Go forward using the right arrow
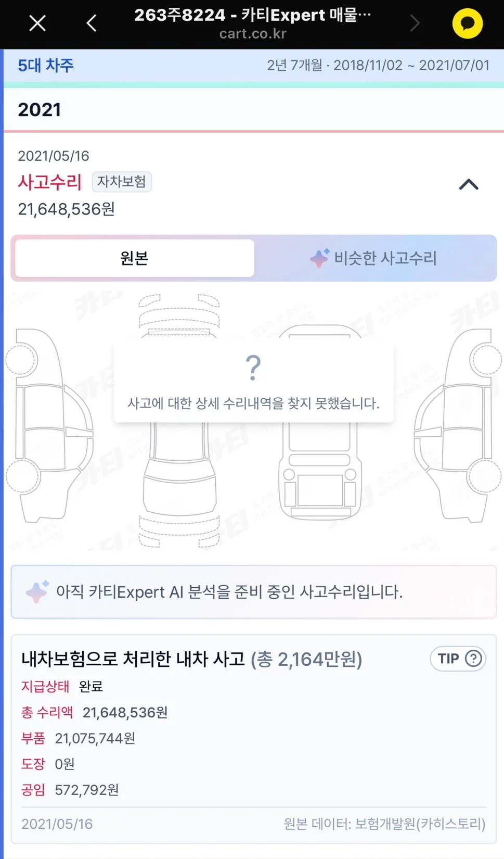The height and width of the screenshot is (859, 504). (415, 23)
